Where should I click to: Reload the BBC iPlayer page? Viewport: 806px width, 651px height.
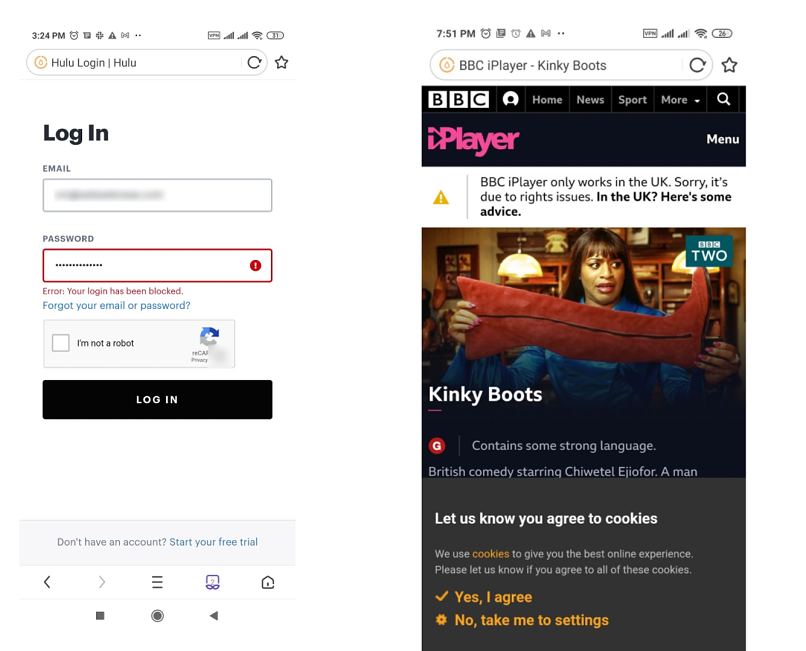pos(697,65)
